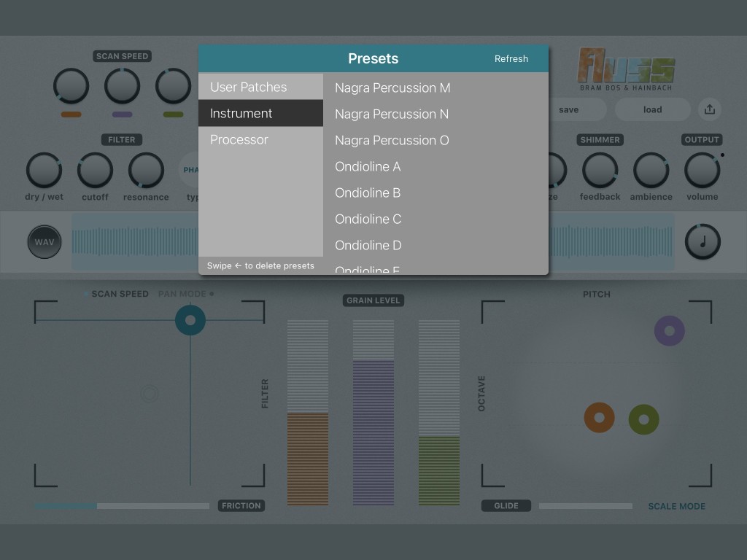Click the share export icon
747x560 pixels.
pos(709,109)
